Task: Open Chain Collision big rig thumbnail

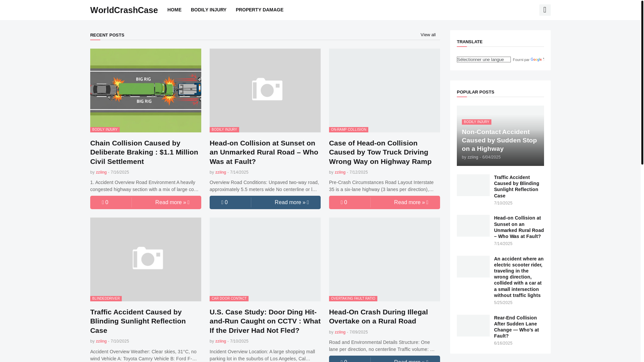Action: (x=146, y=90)
